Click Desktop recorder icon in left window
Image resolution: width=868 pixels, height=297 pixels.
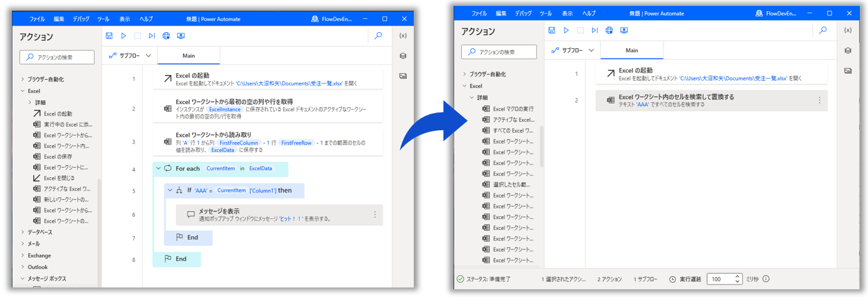(181, 36)
